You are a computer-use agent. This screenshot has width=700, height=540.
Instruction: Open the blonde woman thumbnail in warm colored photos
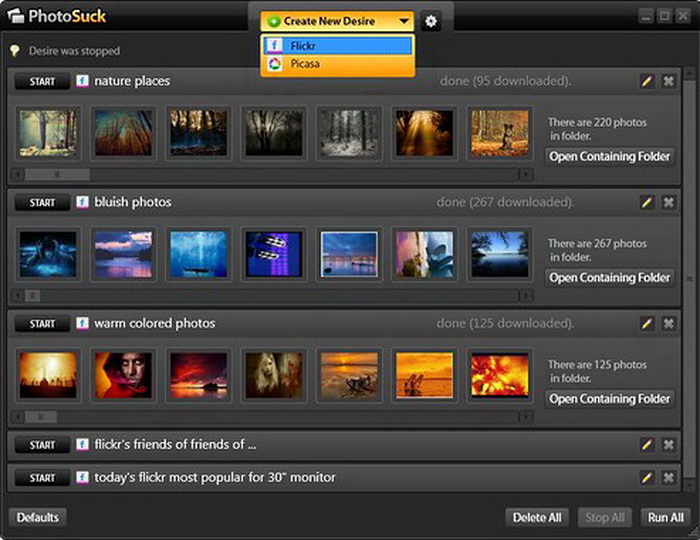pos(274,375)
